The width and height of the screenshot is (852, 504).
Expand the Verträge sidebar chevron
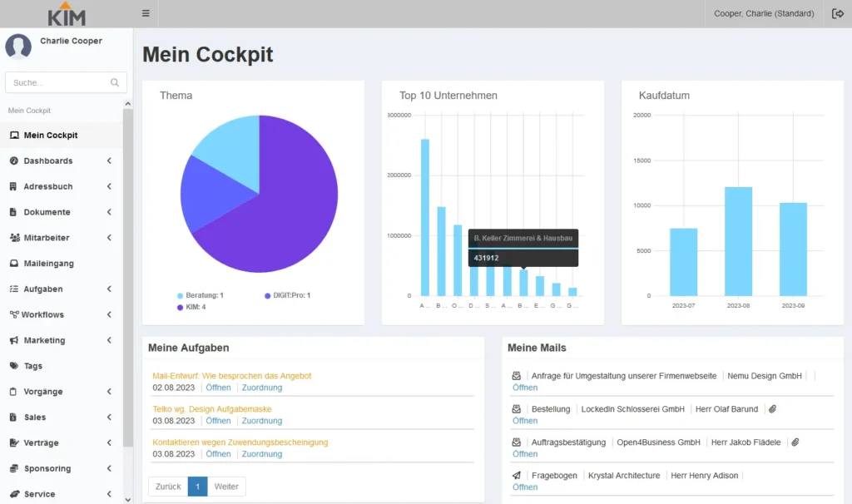(108, 442)
